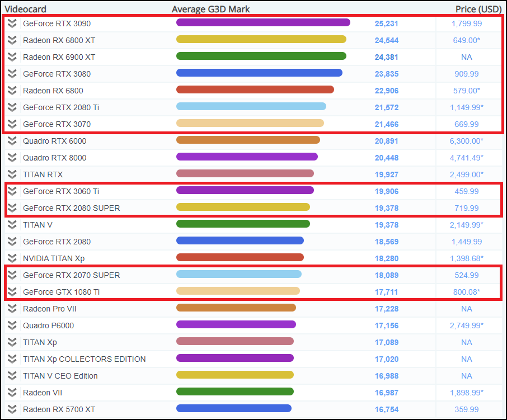Image resolution: width=507 pixels, height=420 pixels.
Task: Expand the GeForce RTX 2080 Ti row chevron
Action: point(12,107)
